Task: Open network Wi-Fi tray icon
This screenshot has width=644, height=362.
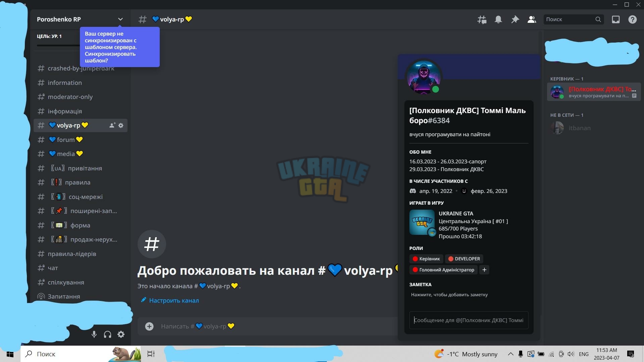Action: [x=551, y=354]
